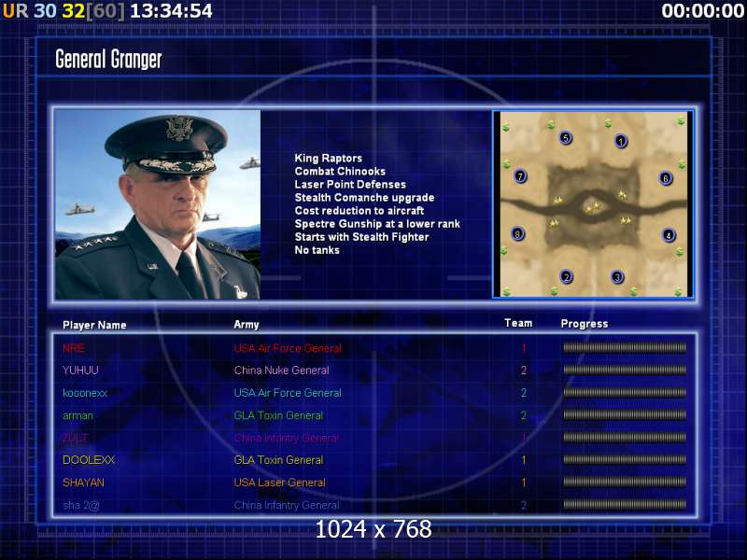
Task: Click the star cluster at the minimap center island
Action: point(593,207)
